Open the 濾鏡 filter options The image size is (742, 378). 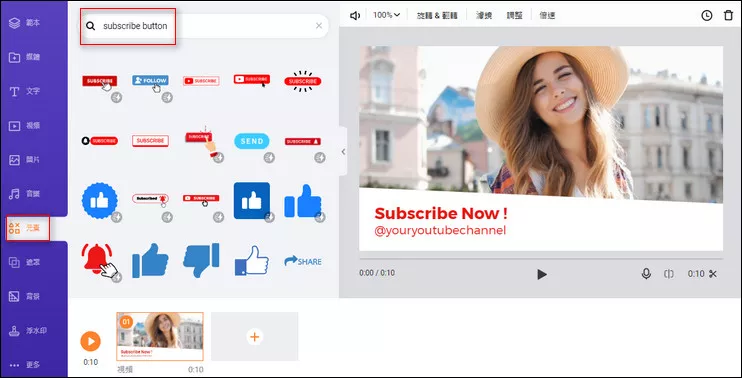click(x=484, y=15)
